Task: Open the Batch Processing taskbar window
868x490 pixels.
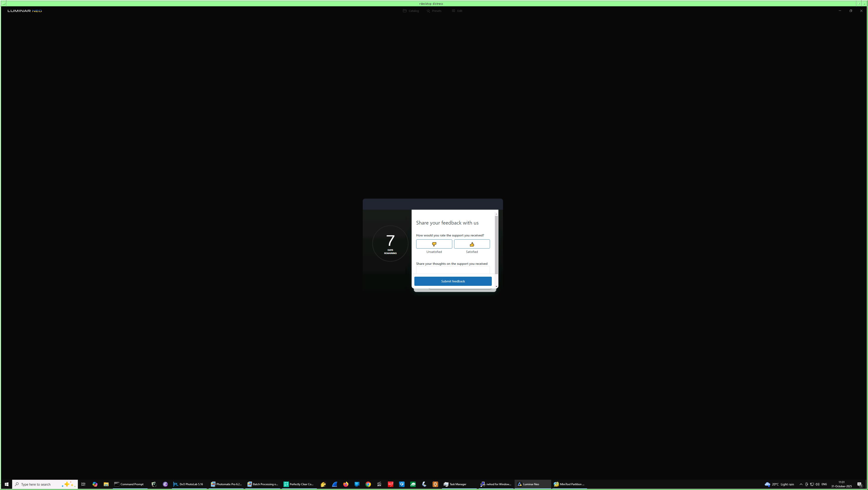Action: click(263, 484)
